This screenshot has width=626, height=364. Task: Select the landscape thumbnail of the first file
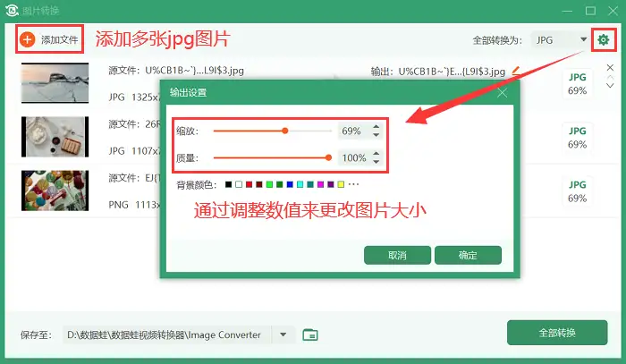click(x=55, y=83)
